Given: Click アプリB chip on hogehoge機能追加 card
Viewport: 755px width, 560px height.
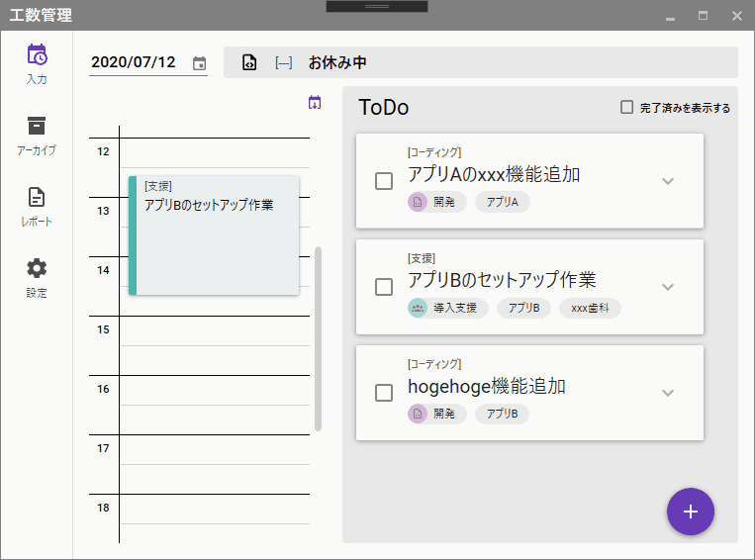Looking at the screenshot, I should [x=503, y=414].
